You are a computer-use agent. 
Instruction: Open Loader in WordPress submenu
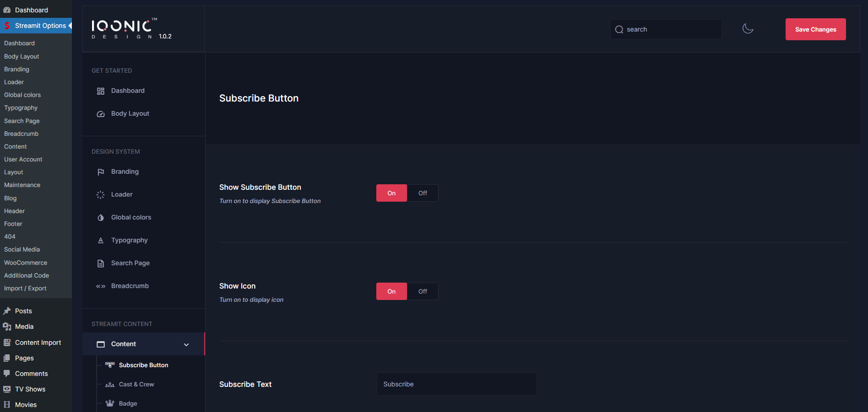[14, 82]
